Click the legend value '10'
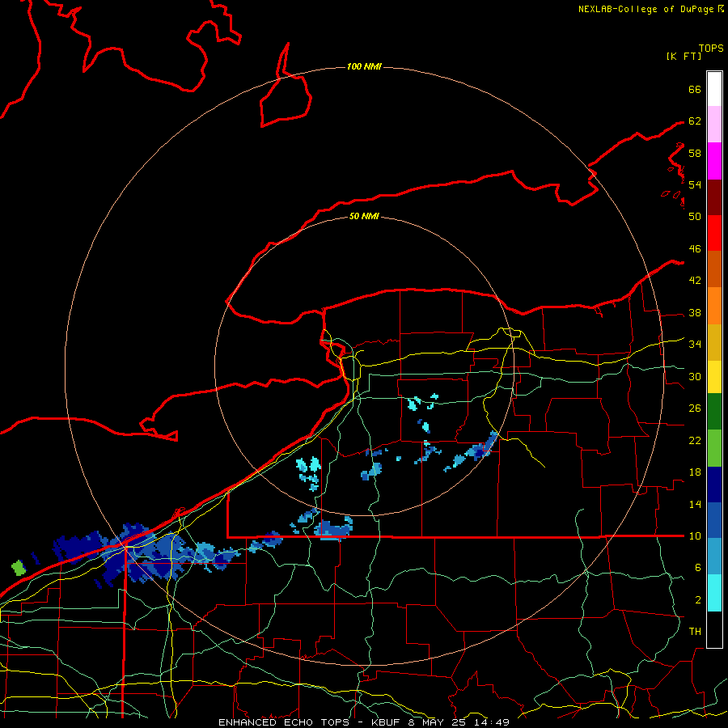This screenshot has height=728, width=728. coord(695,536)
